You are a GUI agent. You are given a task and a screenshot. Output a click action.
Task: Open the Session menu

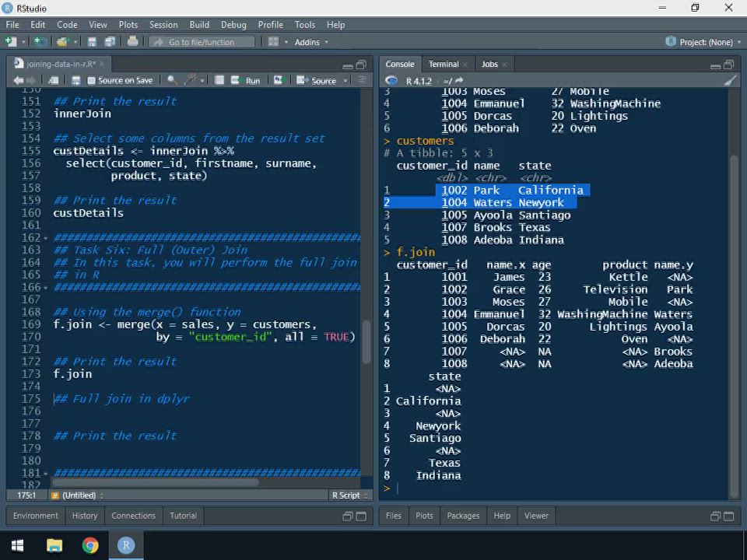163,25
